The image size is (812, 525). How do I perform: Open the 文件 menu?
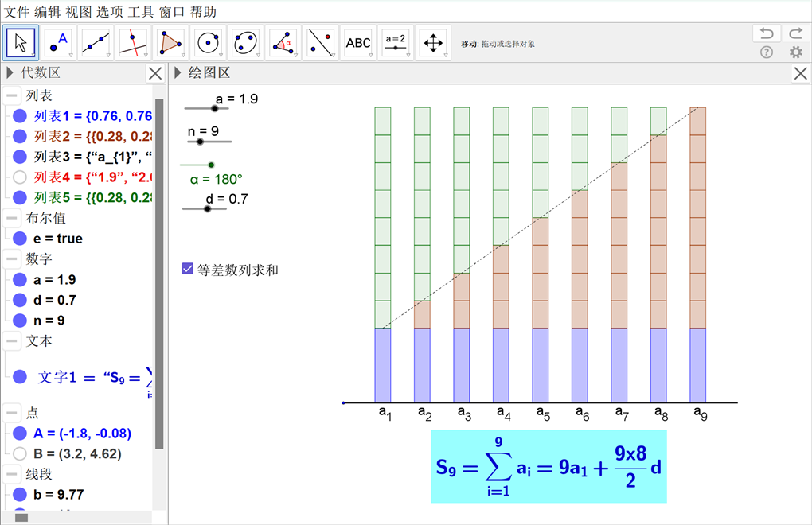[x=18, y=11]
